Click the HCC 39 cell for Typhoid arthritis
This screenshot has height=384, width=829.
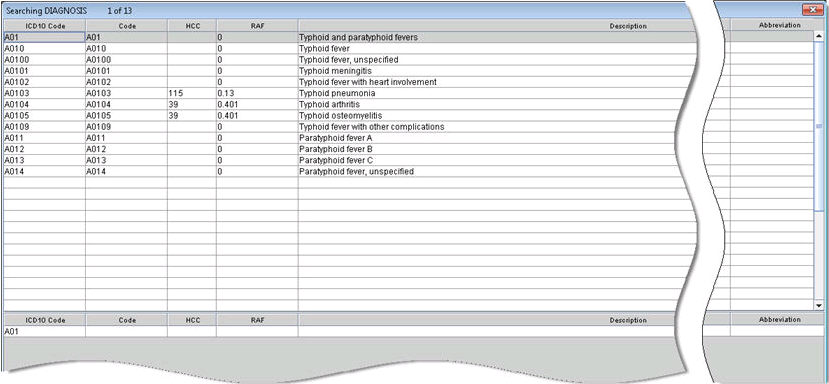pyautogui.click(x=192, y=104)
